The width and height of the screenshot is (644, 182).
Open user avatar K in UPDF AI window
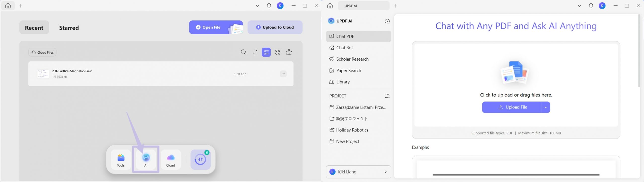602,6
